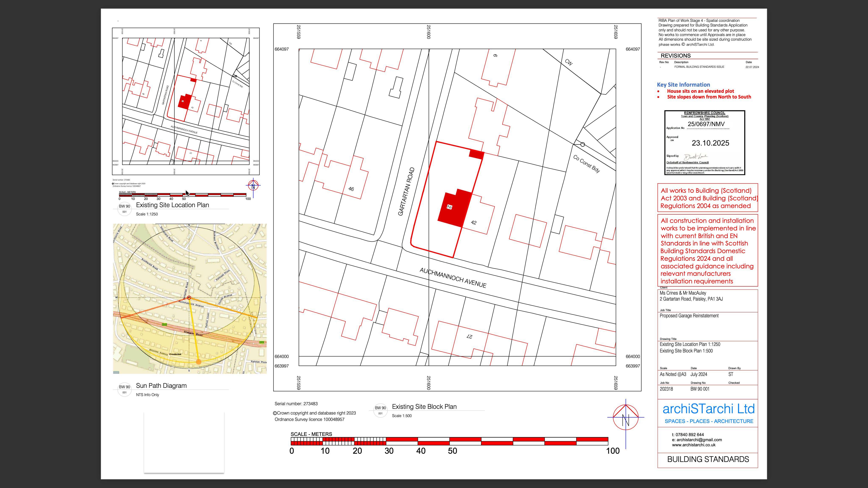The width and height of the screenshot is (868, 488).
Task: Click the BW 90 badge beside Existing Site Block Plan
Action: 380,410
